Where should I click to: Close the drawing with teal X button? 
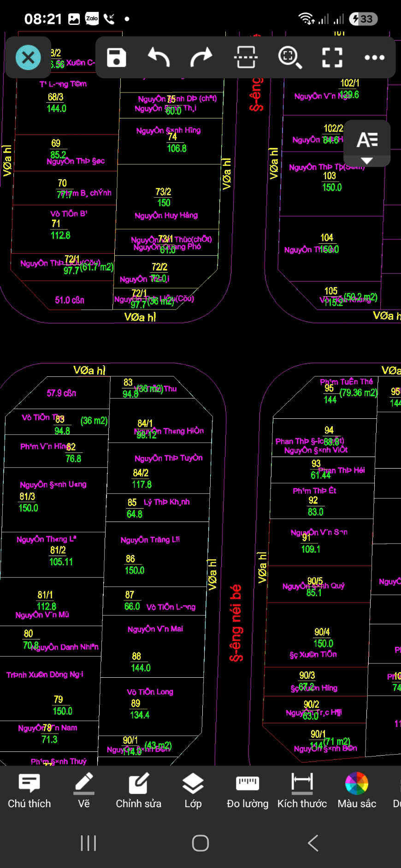[x=28, y=58]
